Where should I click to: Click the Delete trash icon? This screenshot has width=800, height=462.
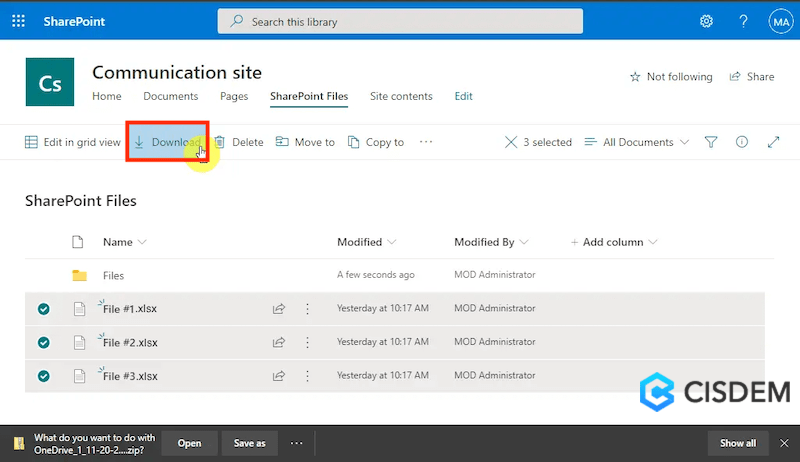coord(220,142)
